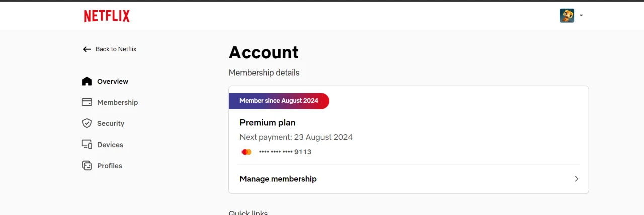Click the Manage membership text
This screenshot has width=644, height=215.
pyautogui.click(x=278, y=179)
